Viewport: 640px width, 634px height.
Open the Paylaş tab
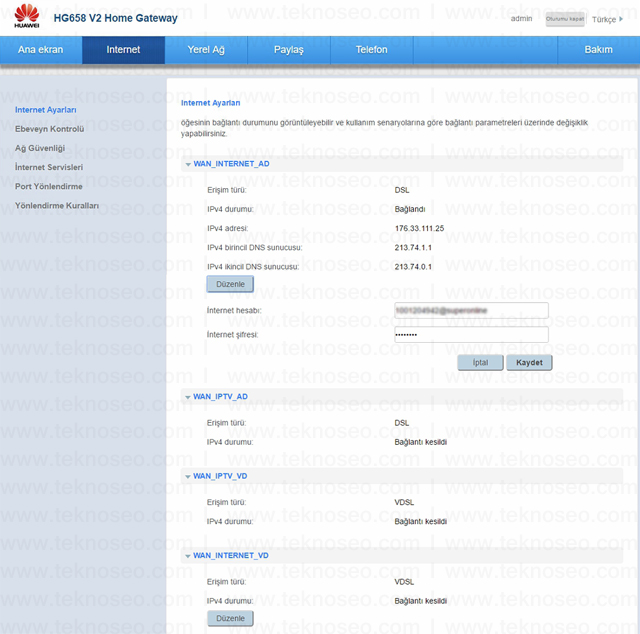pyautogui.click(x=289, y=50)
